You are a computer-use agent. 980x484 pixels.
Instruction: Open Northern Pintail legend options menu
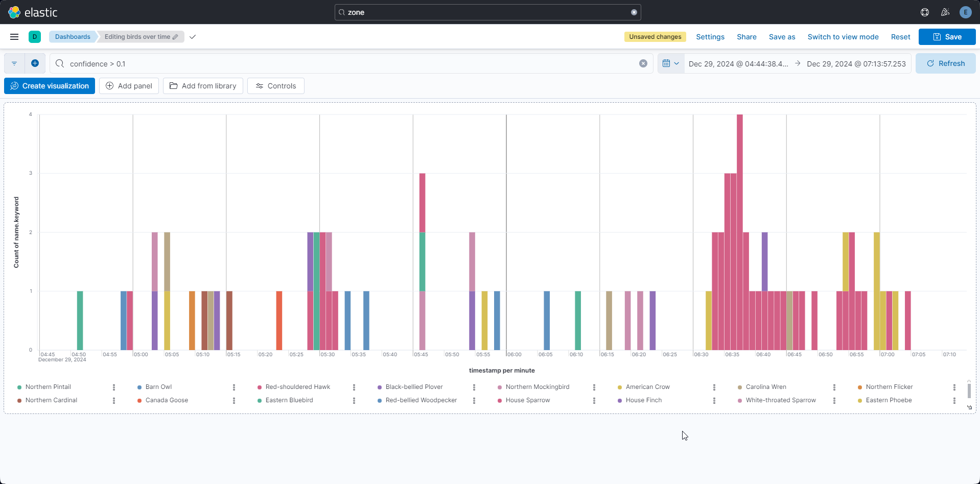pos(114,387)
